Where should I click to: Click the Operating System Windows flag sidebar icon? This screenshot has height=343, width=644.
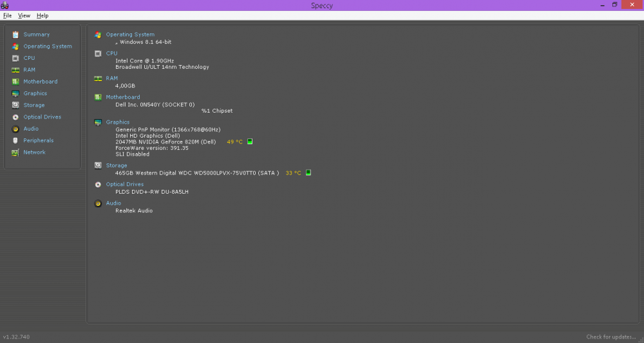click(15, 46)
